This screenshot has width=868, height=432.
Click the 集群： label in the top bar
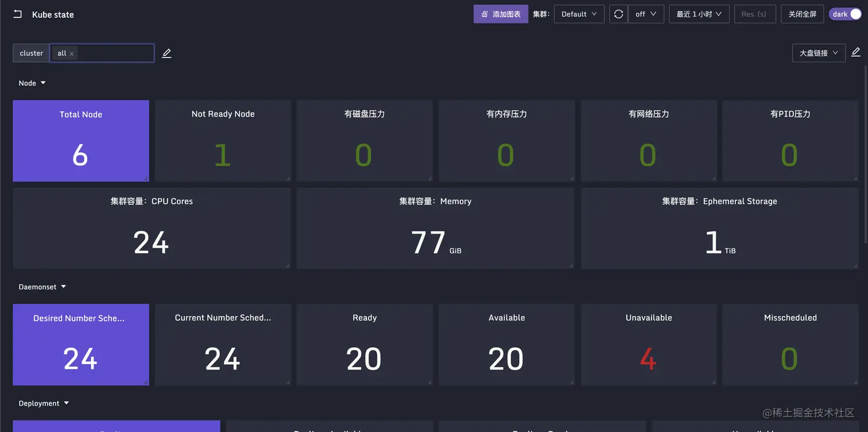click(x=541, y=14)
